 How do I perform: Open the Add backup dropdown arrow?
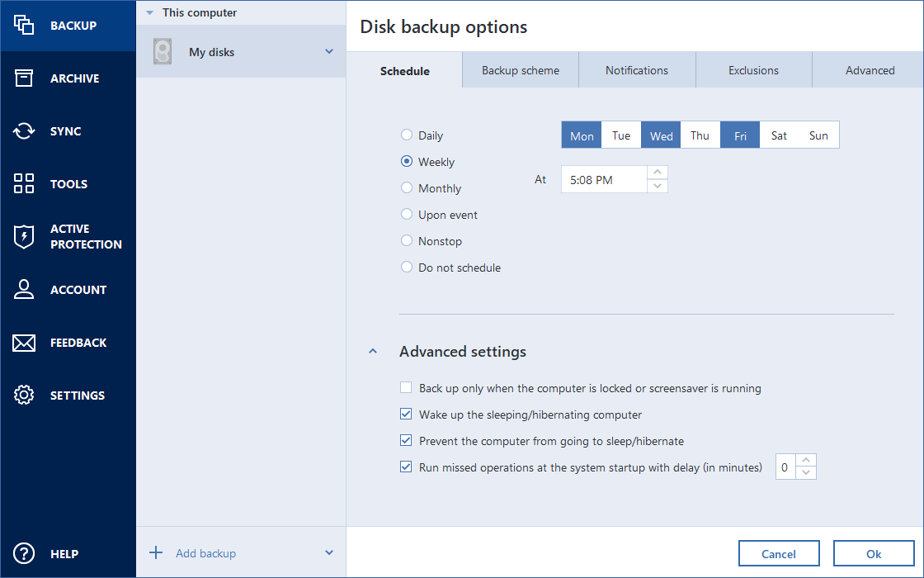coord(329,553)
